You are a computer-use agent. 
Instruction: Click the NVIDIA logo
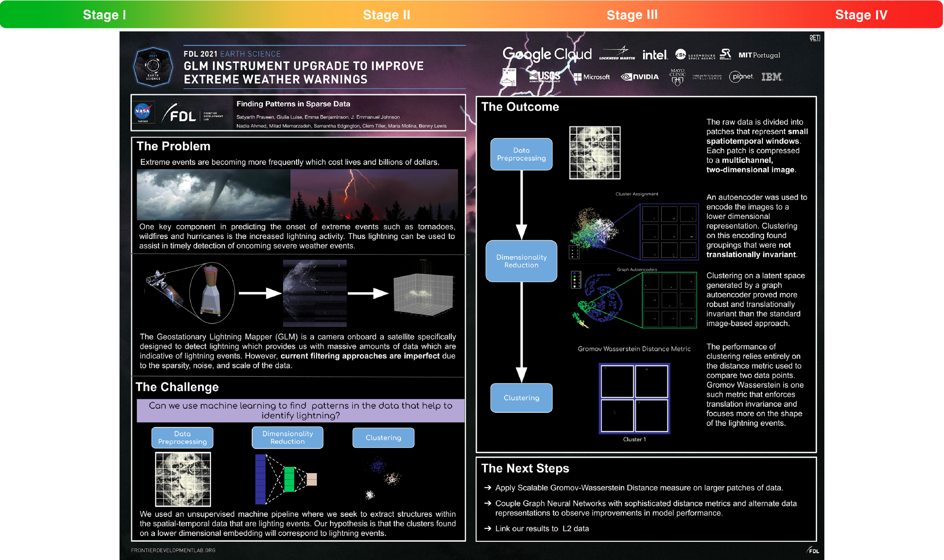pos(640,77)
